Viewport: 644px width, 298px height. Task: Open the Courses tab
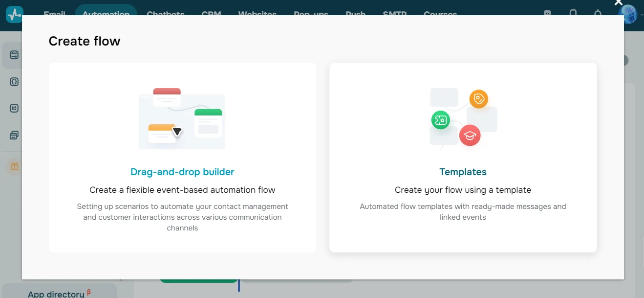click(440, 14)
